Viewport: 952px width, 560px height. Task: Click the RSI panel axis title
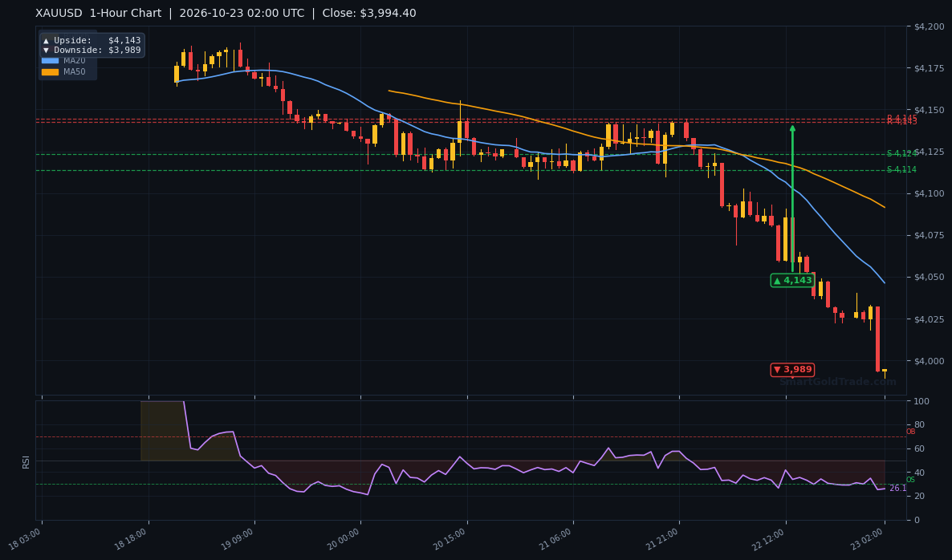[x=26, y=461]
